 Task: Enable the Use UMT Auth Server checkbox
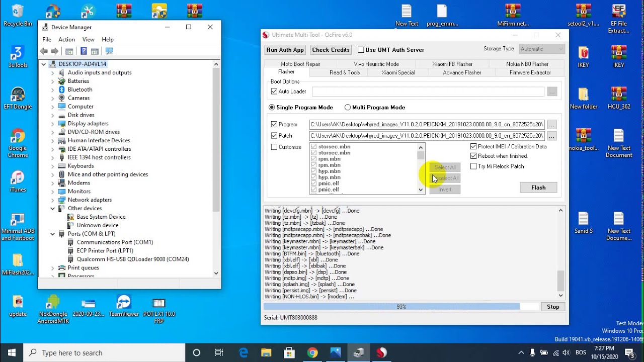tap(361, 50)
